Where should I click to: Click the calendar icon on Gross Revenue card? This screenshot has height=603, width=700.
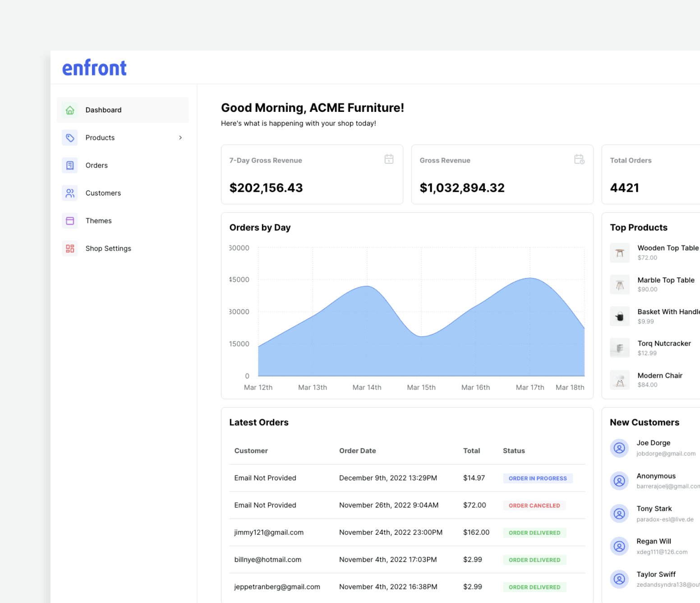(x=579, y=159)
